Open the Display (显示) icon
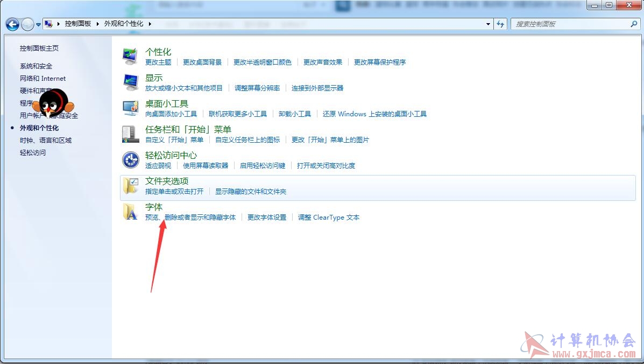The height and width of the screenshot is (364, 644). [x=131, y=82]
